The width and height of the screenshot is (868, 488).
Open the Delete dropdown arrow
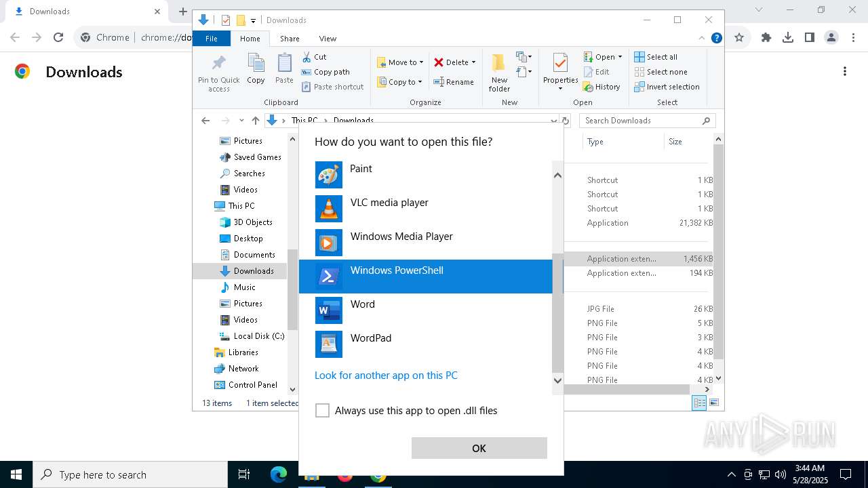tap(473, 62)
